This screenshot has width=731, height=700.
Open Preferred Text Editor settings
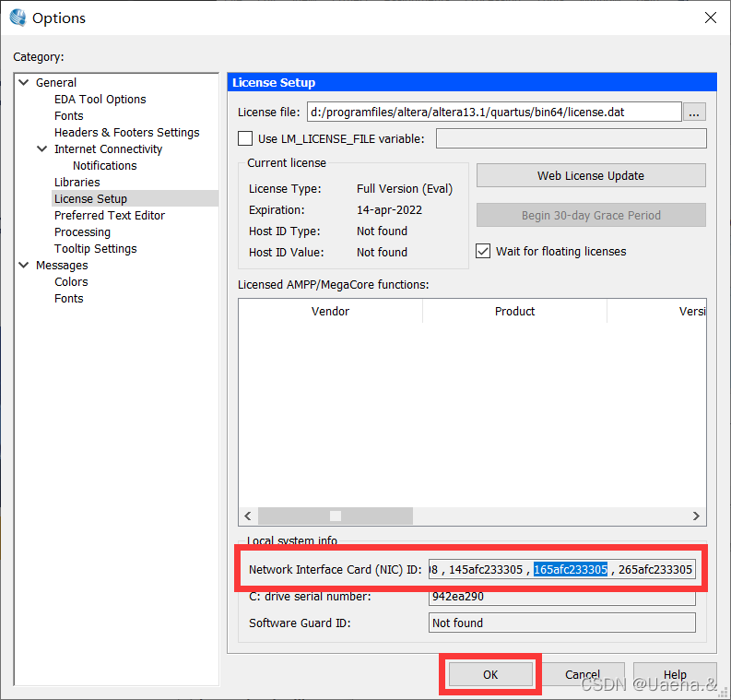click(110, 216)
